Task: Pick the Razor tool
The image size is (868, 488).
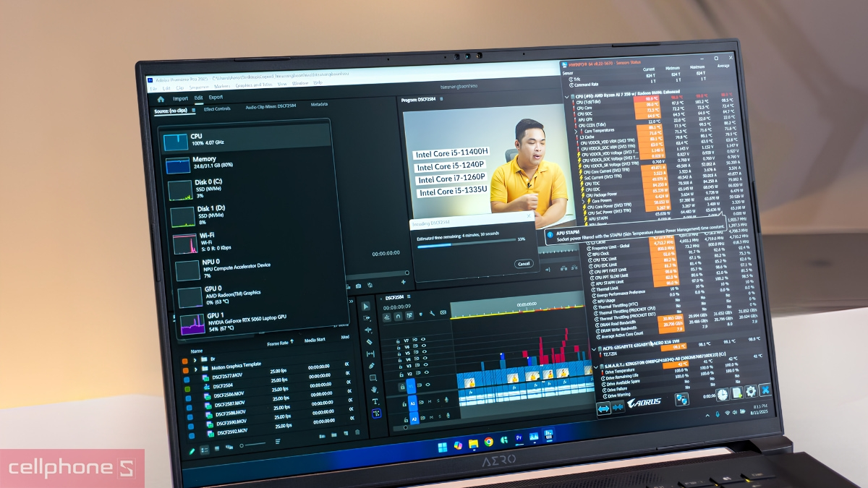Action: tap(368, 342)
